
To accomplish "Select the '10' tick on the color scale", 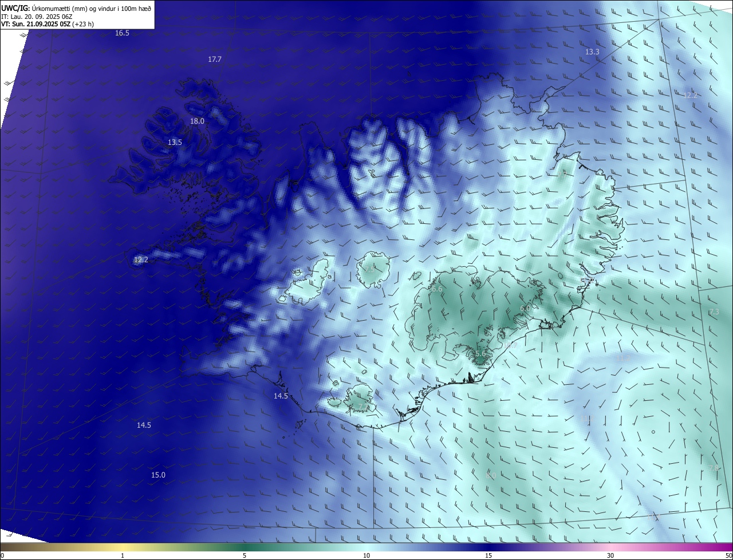I will coord(366,555).
